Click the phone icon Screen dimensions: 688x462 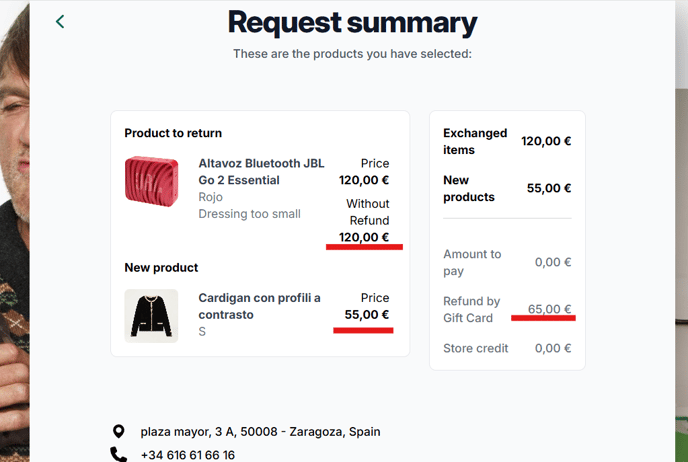coord(119,455)
